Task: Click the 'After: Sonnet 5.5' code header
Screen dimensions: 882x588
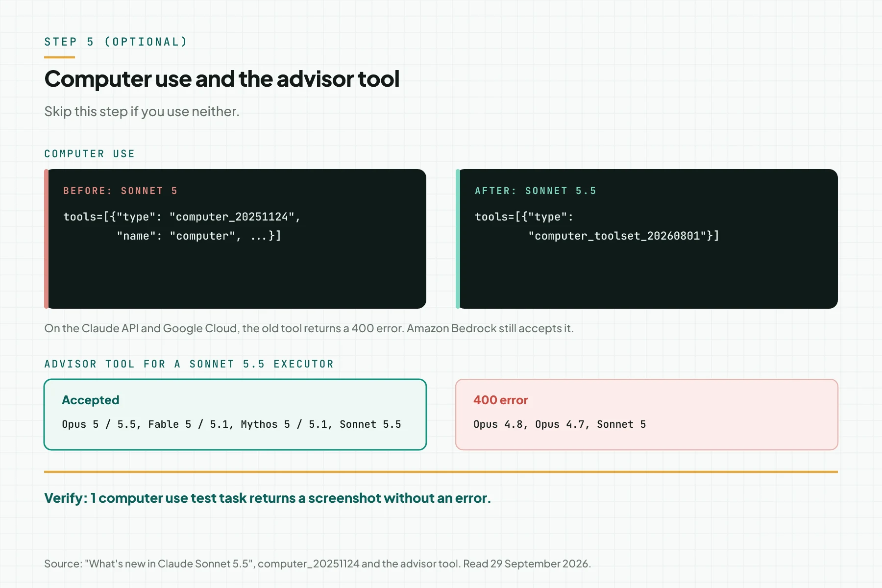Action: [536, 191]
